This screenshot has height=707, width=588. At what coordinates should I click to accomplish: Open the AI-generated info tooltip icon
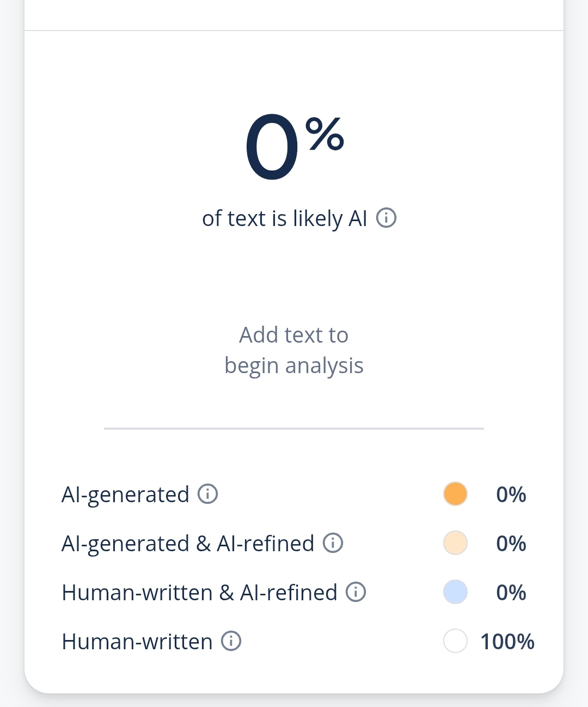tap(207, 494)
